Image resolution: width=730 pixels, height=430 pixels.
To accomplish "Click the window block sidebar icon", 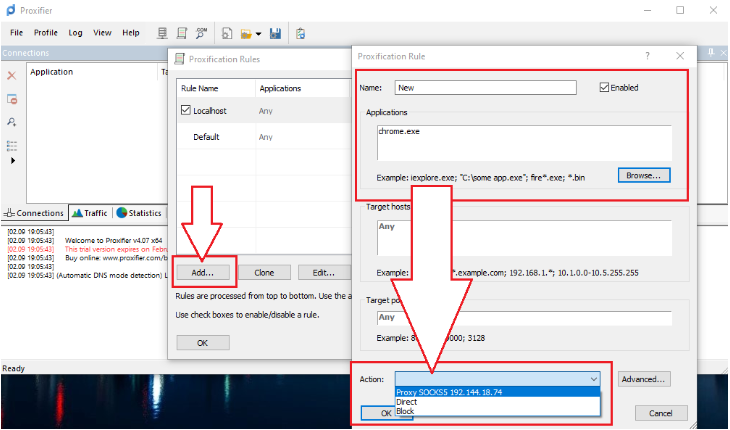I will tap(12, 99).
